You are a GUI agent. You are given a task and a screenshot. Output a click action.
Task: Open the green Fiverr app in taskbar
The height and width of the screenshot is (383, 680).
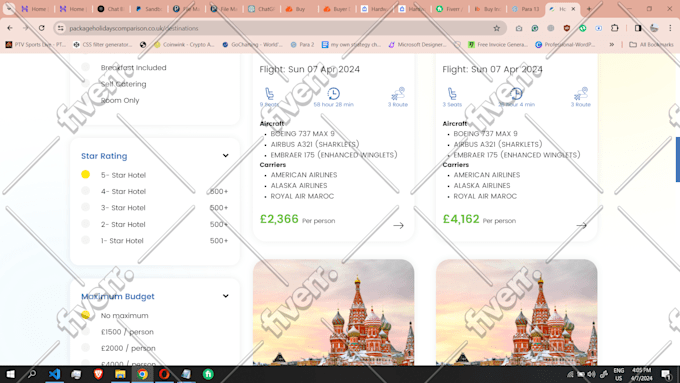pyautogui.click(x=208, y=374)
